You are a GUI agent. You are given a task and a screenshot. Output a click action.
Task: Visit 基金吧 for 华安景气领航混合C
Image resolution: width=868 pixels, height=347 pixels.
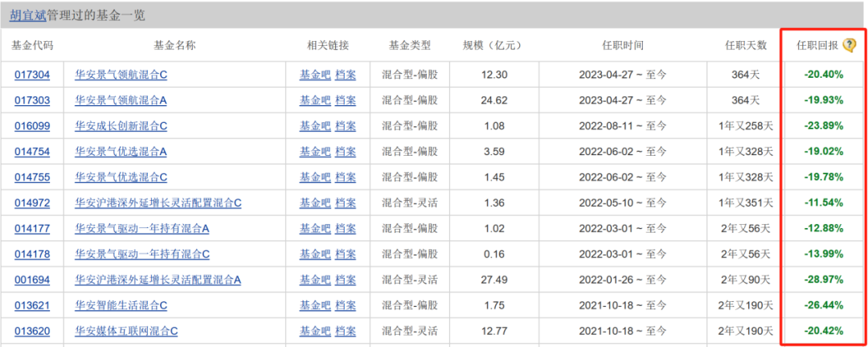point(315,75)
